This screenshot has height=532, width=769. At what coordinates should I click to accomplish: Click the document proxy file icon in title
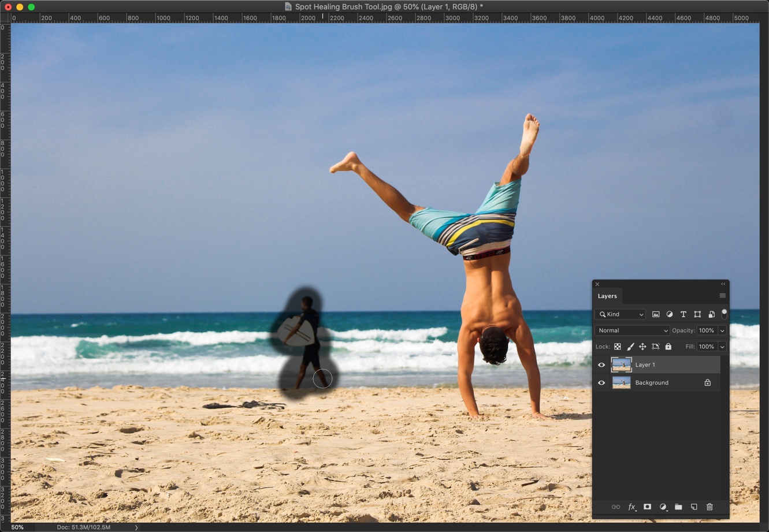[288, 7]
